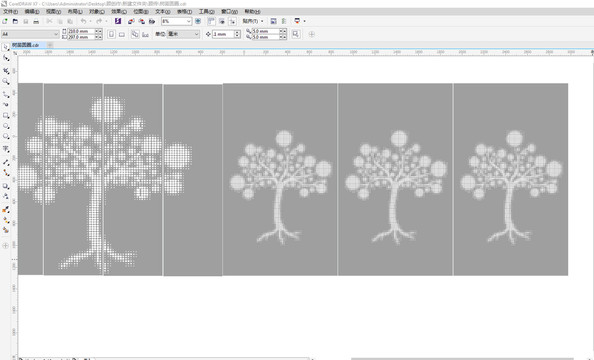Open the Options dialog icon
This screenshot has width=594, height=360.
[x=284, y=21]
